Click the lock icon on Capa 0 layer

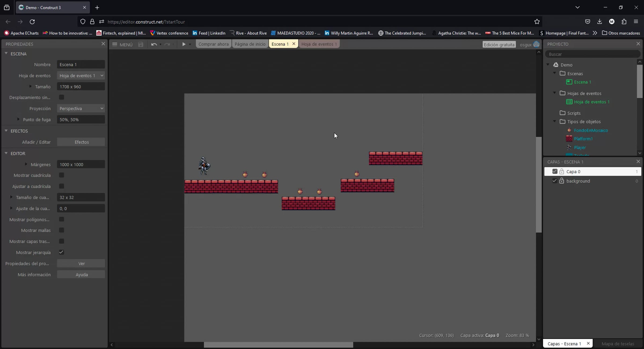(x=562, y=172)
